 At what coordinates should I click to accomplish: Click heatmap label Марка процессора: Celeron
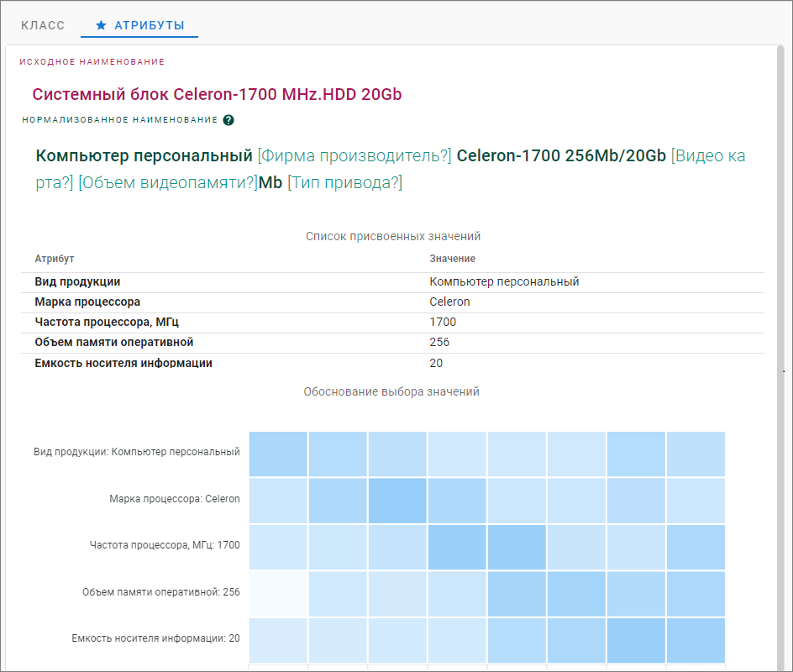tap(174, 499)
